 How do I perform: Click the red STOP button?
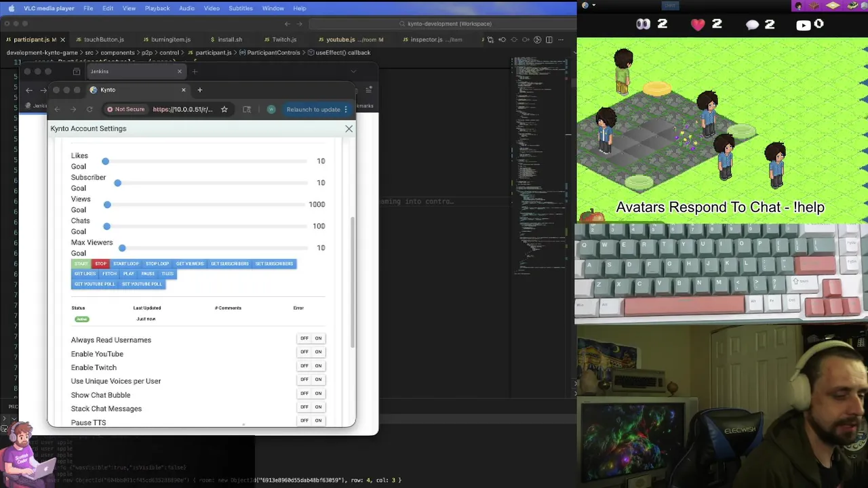pos(100,264)
